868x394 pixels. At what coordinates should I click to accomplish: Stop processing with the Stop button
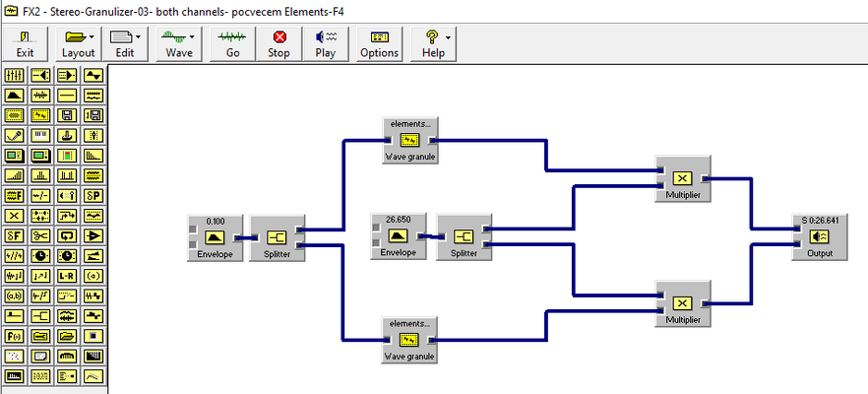[279, 43]
